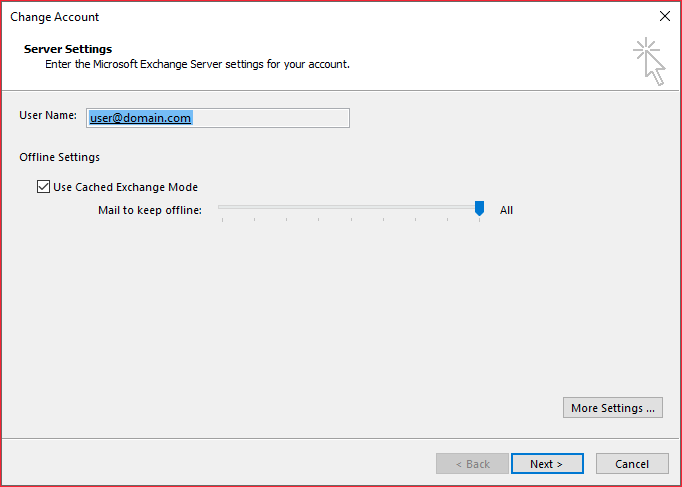Open the More Settings dialog
The width and height of the screenshot is (682, 487).
pos(612,408)
